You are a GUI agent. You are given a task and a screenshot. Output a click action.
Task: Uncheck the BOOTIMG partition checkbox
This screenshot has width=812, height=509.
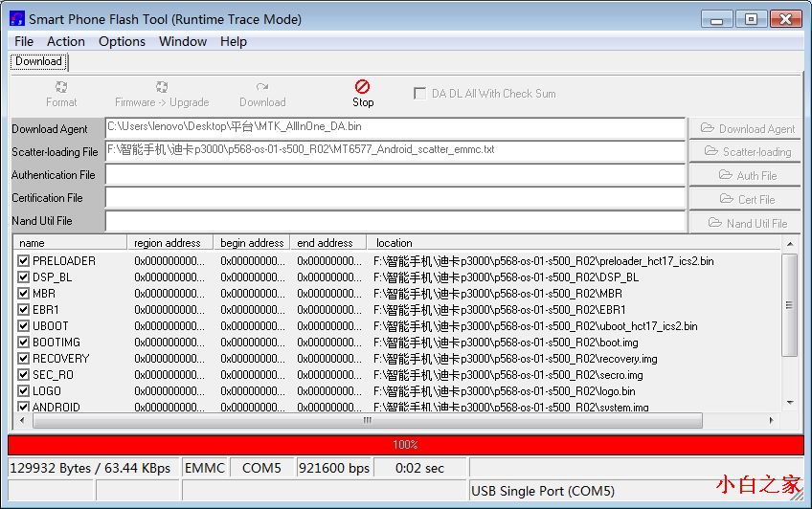(23, 342)
